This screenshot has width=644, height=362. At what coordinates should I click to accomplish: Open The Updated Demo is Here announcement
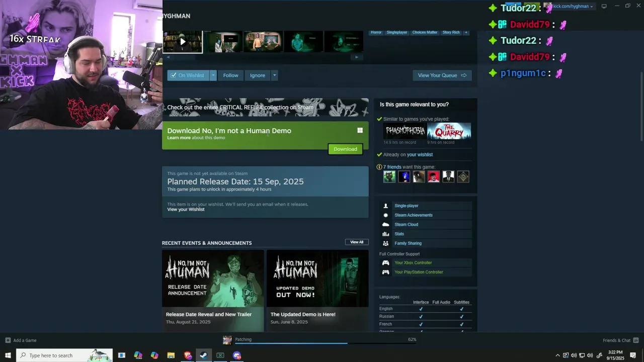click(x=317, y=291)
